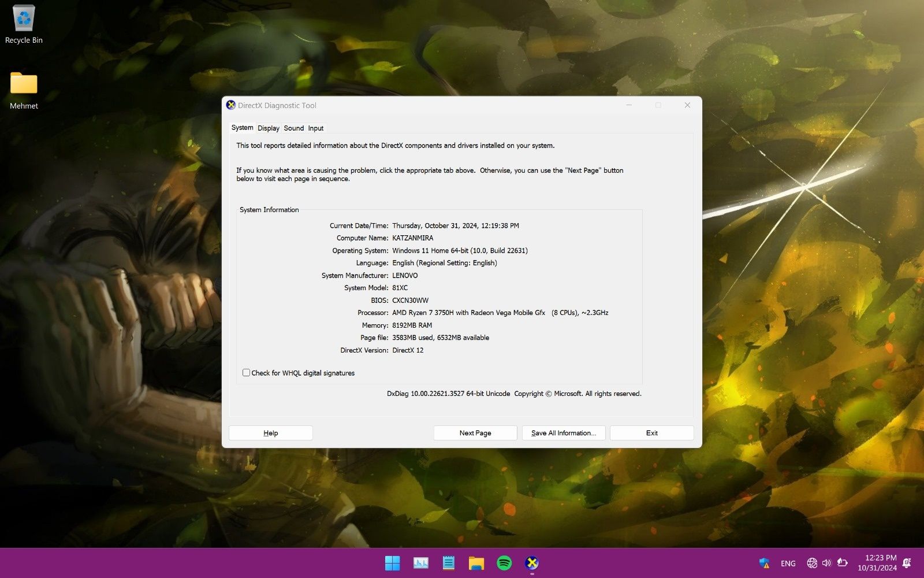The image size is (924, 578).
Task: Launch Notepad from the taskbar
Action: [449, 563]
